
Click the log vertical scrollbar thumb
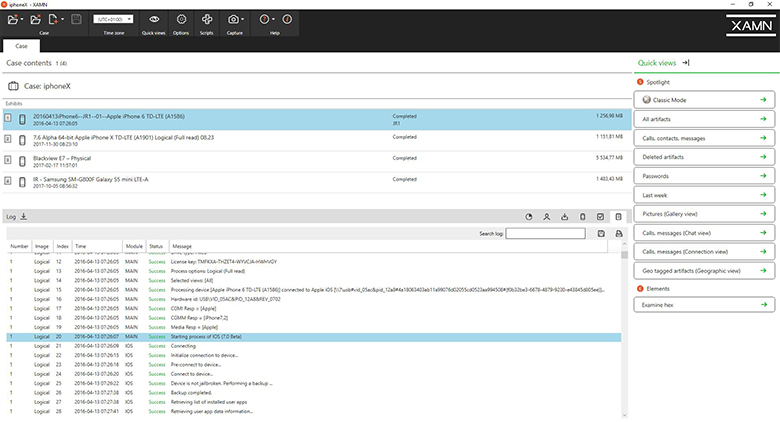pos(624,255)
